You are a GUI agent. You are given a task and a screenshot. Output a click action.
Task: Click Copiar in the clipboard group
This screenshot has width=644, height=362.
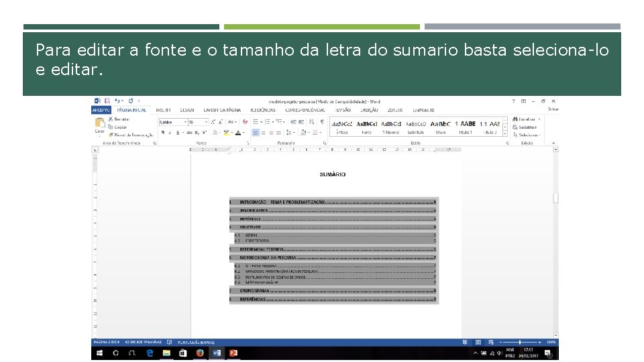(x=117, y=127)
